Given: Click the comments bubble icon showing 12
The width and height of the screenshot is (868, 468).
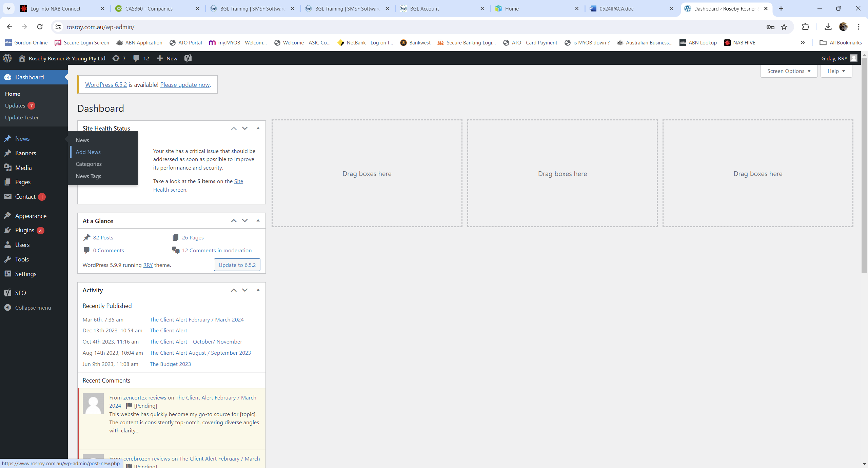Looking at the screenshot, I should (141, 58).
